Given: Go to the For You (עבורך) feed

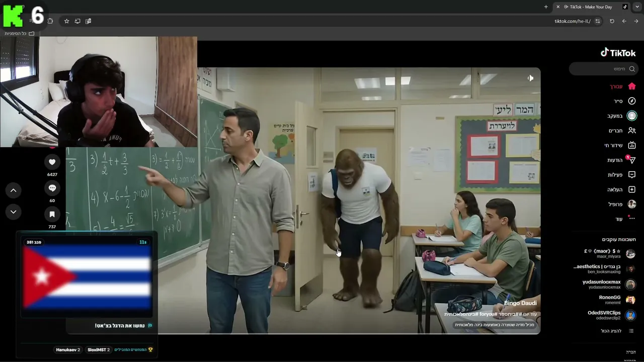Looking at the screenshot, I should click(x=623, y=86).
